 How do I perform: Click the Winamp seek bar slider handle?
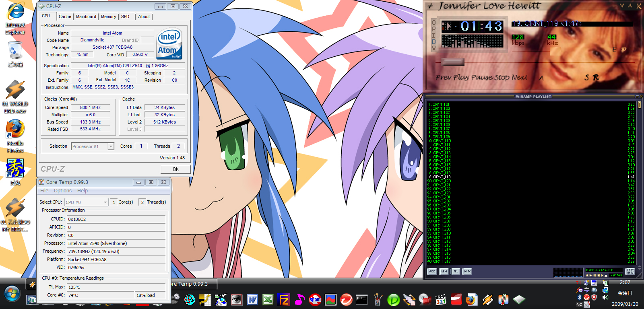click(x=453, y=62)
